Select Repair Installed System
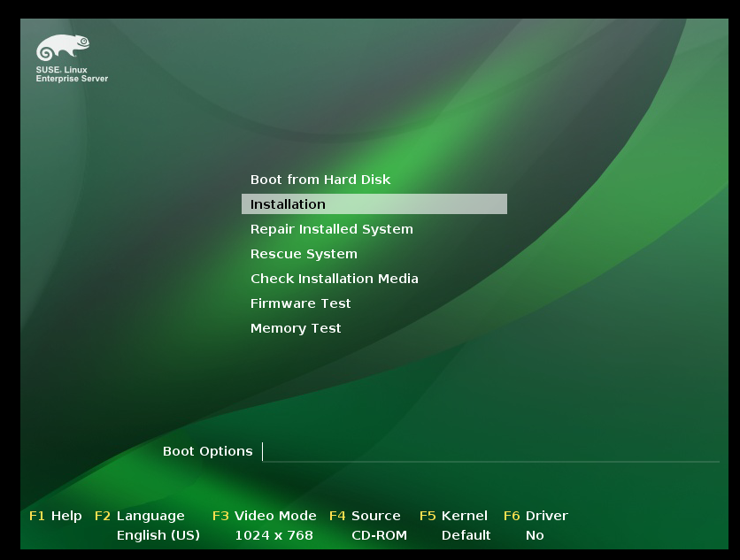The height and width of the screenshot is (560, 740). [x=331, y=229]
